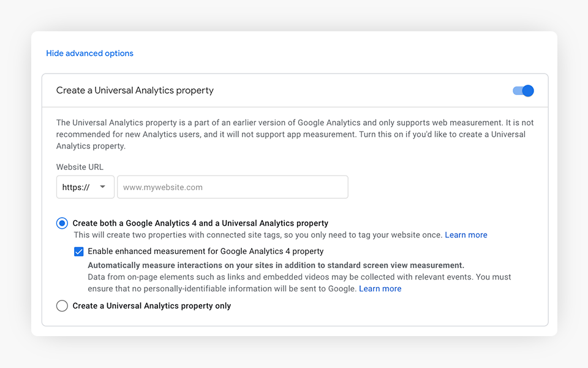The width and height of the screenshot is (588, 368).
Task: Open the https:// protocol dropdown
Action: coord(85,187)
